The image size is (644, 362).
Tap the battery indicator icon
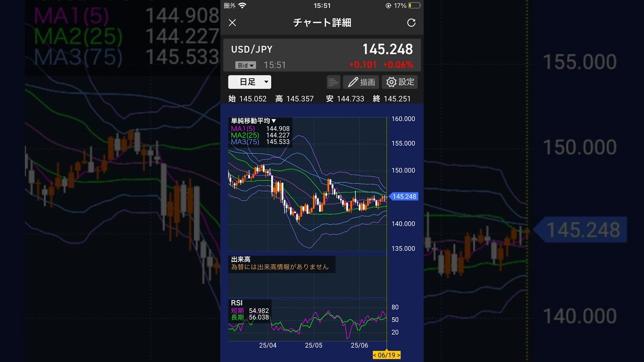pos(414,6)
